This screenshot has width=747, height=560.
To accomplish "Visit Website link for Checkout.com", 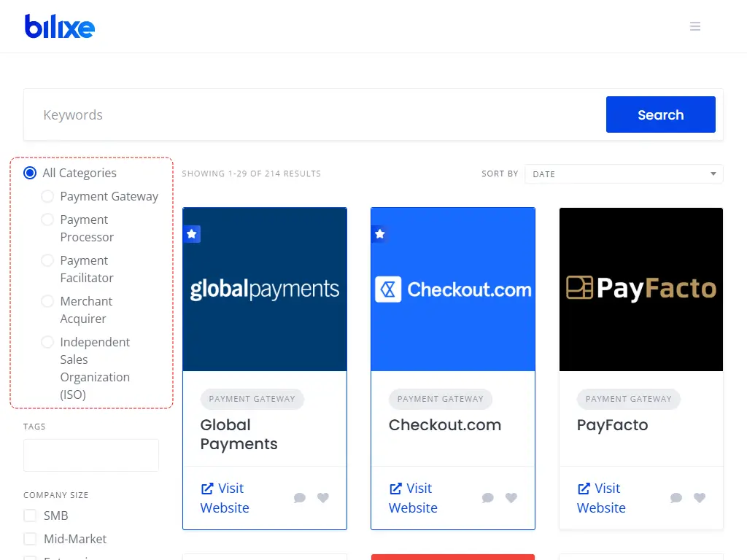I will [413, 498].
